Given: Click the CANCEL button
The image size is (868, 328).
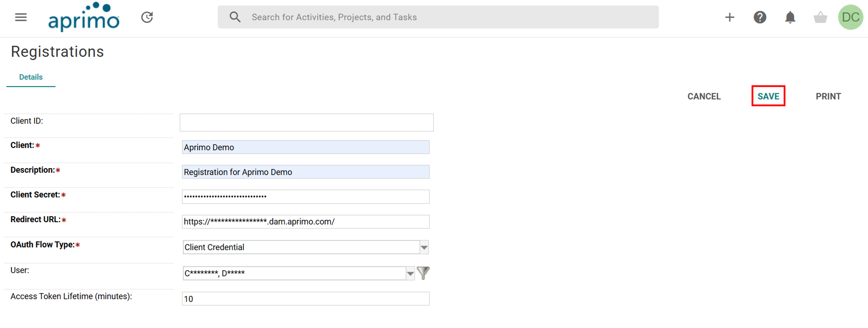Looking at the screenshot, I should pos(704,96).
